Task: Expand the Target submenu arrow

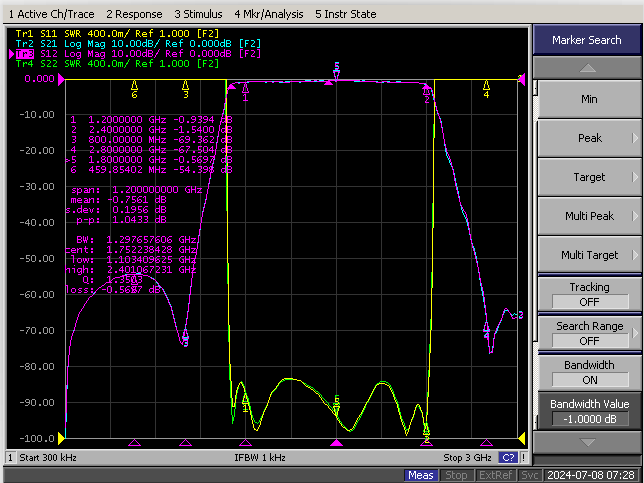Action: [x=635, y=177]
